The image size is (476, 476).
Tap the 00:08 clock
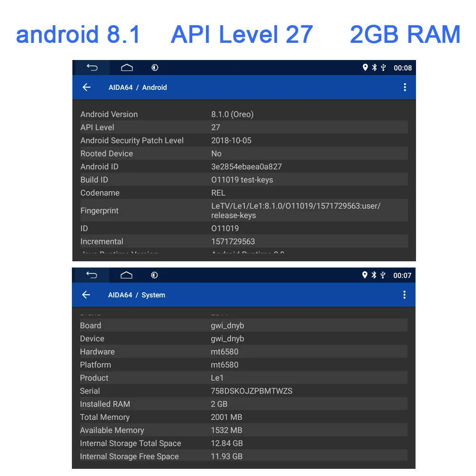point(403,68)
